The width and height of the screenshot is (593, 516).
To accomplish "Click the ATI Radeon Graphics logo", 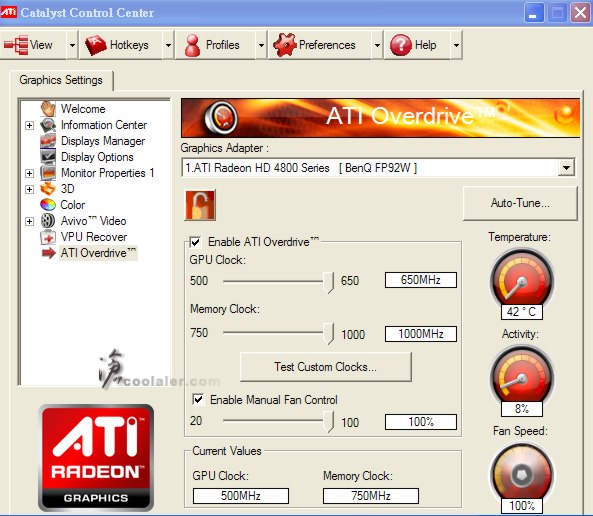I will coord(96,458).
